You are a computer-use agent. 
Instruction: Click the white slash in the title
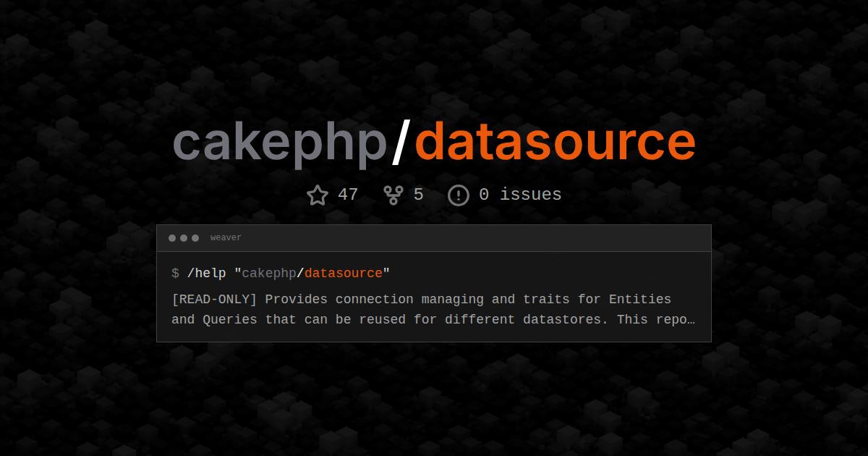[x=401, y=143]
